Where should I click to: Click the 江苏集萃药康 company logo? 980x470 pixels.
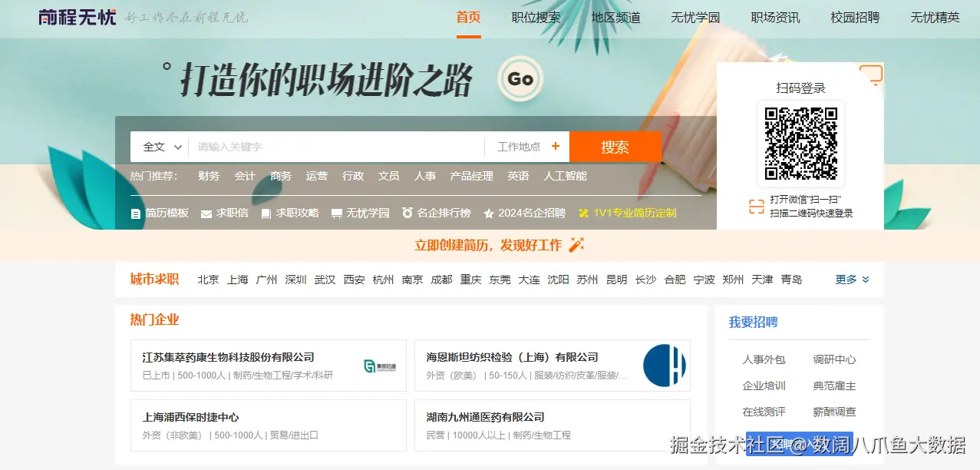[380, 366]
